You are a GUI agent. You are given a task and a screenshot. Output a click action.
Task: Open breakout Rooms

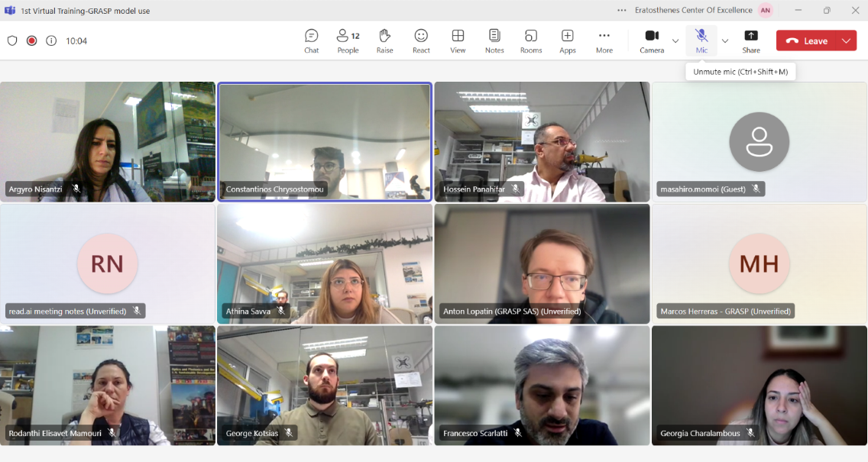click(x=531, y=40)
